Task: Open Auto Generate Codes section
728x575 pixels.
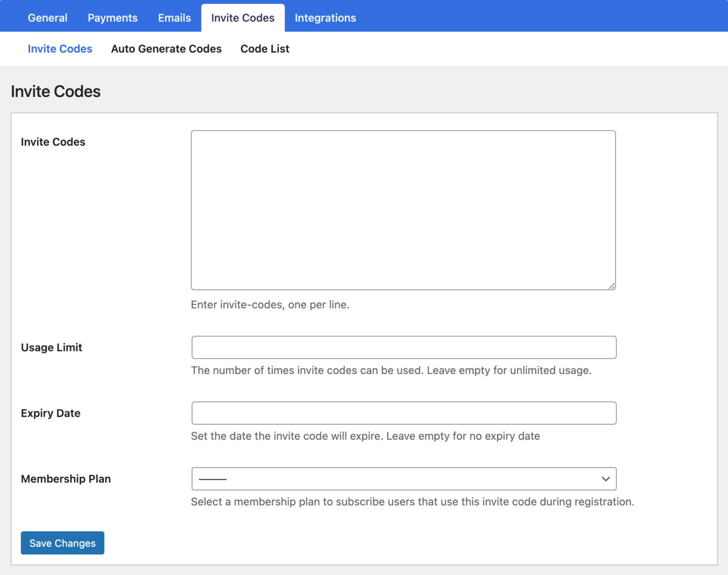Action: pos(166,49)
